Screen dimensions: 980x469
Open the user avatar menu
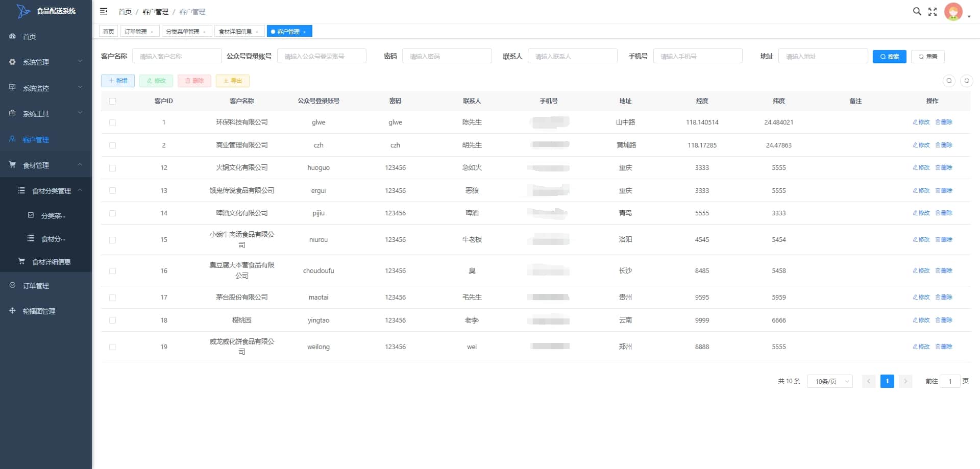click(953, 12)
